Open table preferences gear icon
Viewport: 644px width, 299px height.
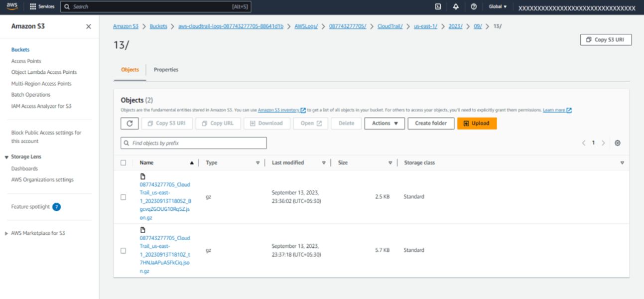coord(618,143)
